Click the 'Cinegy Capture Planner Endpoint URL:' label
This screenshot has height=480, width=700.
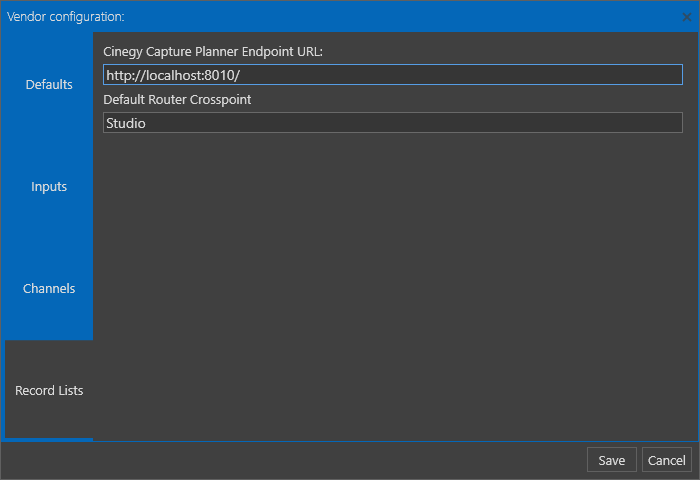coord(213,52)
